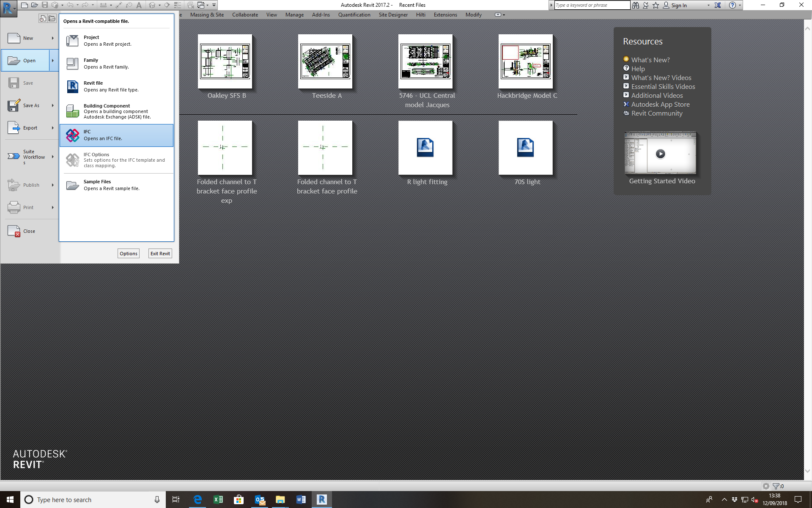Click the Revit application R button
This screenshot has height=508, width=812.
click(8, 8)
